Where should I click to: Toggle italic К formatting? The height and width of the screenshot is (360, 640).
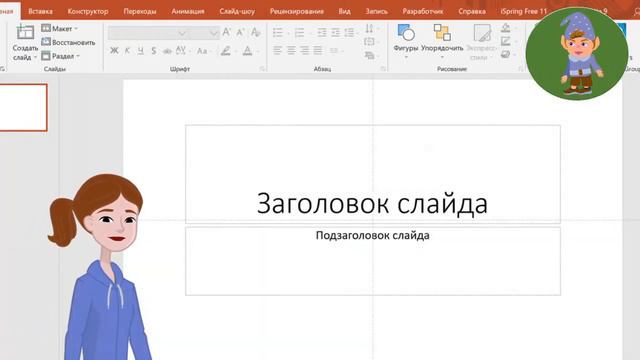point(127,51)
